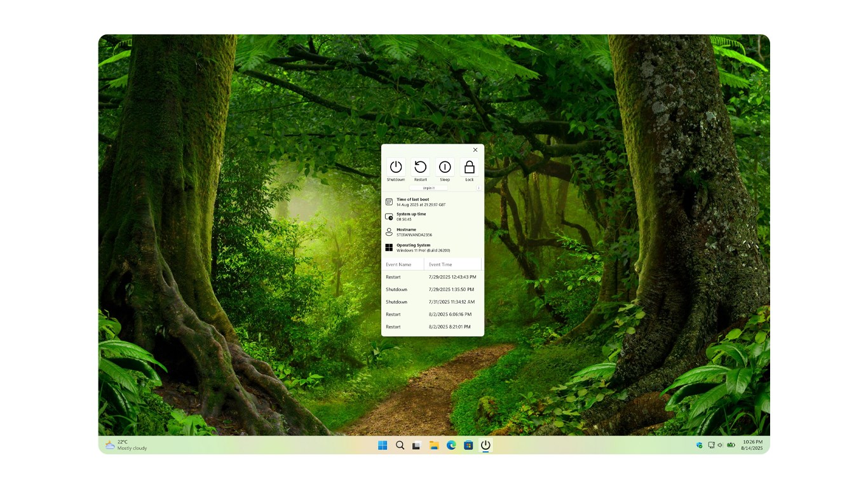Click the Windows logo beside Operating System
868x488 pixels.
[x=389, y=247]
